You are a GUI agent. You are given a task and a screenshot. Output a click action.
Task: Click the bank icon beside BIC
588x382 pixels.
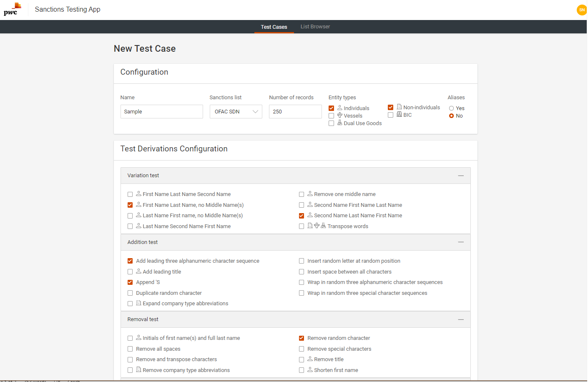399,114
